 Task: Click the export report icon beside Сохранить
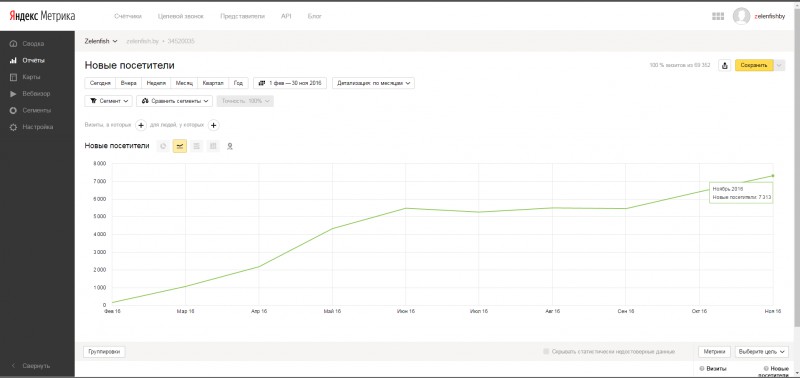724,65
